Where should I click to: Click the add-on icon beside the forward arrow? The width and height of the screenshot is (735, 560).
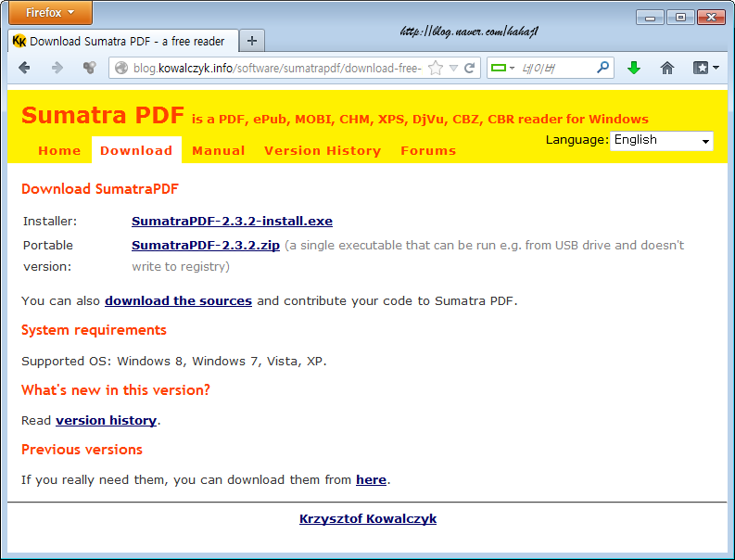point(89,68)
